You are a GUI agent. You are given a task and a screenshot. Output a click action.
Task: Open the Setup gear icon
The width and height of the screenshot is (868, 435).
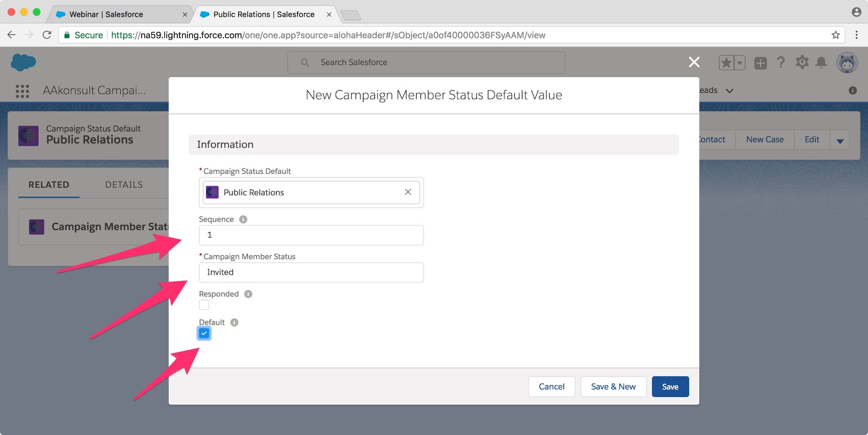tap(802, 62)
